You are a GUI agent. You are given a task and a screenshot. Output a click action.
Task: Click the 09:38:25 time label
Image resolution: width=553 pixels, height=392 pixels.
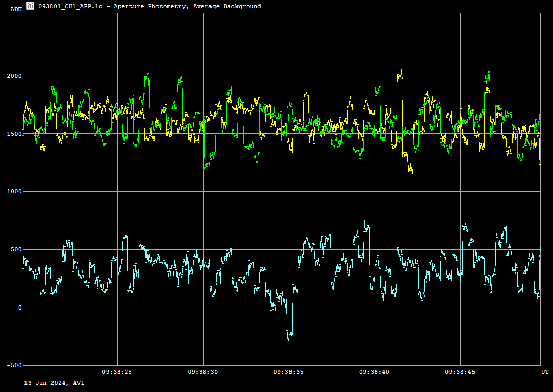pos(117,372)
